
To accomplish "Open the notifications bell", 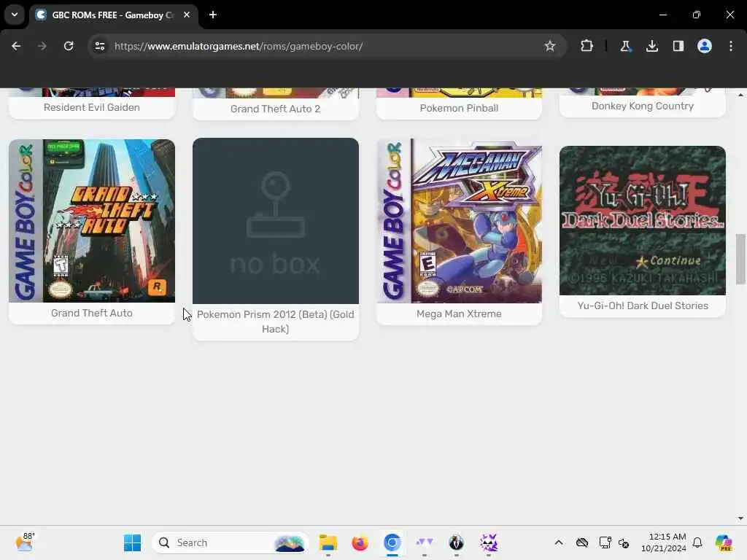I will [x=697, y=542].
